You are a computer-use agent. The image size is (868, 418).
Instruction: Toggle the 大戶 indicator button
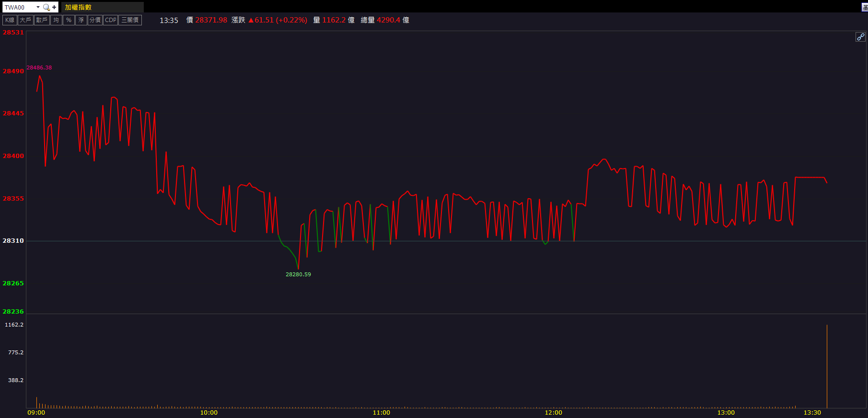[x=25, y=20]
